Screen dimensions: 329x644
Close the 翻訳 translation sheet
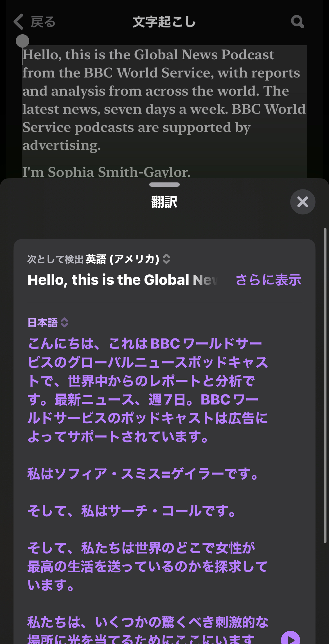[x=303, y=202]
